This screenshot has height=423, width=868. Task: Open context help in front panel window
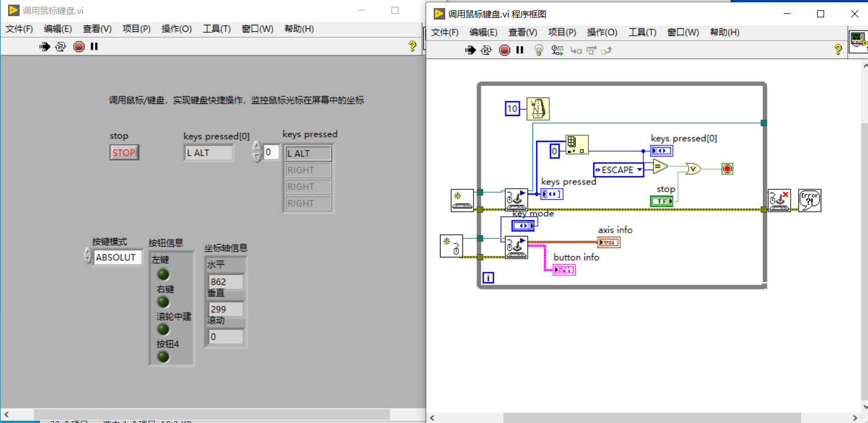click(412, 46)
